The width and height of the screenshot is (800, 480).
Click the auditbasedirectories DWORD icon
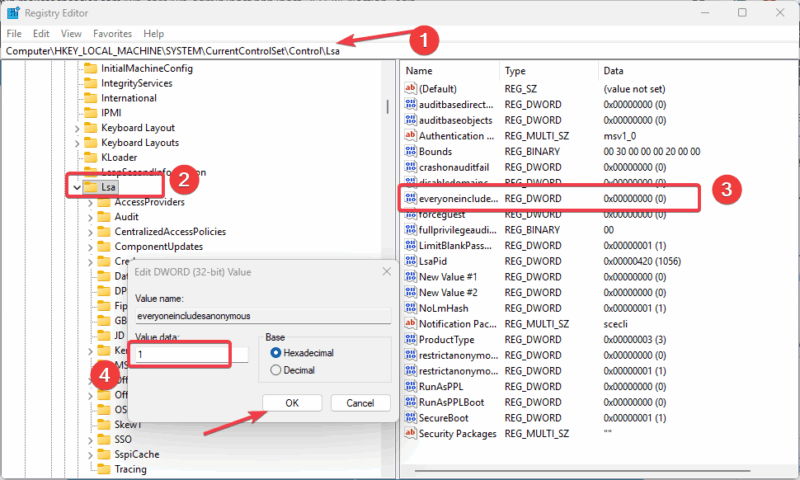(x=411, y=104)
